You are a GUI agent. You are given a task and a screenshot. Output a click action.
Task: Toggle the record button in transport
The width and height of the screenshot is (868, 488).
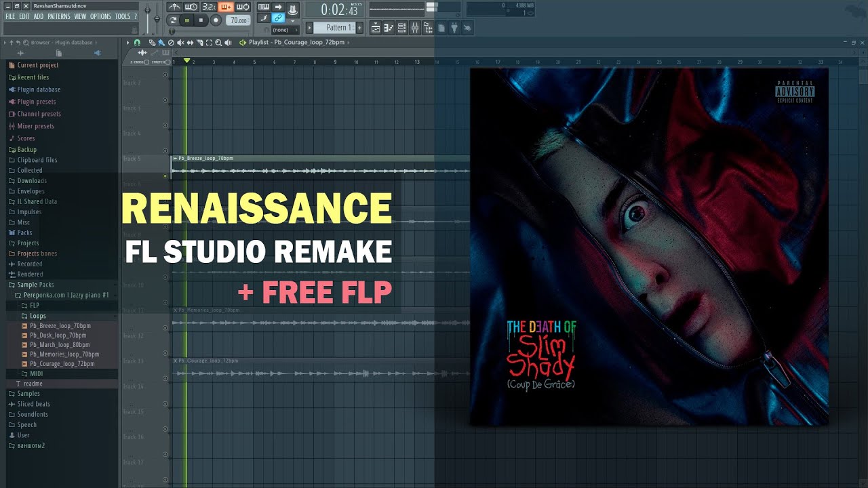click(216, 20)
